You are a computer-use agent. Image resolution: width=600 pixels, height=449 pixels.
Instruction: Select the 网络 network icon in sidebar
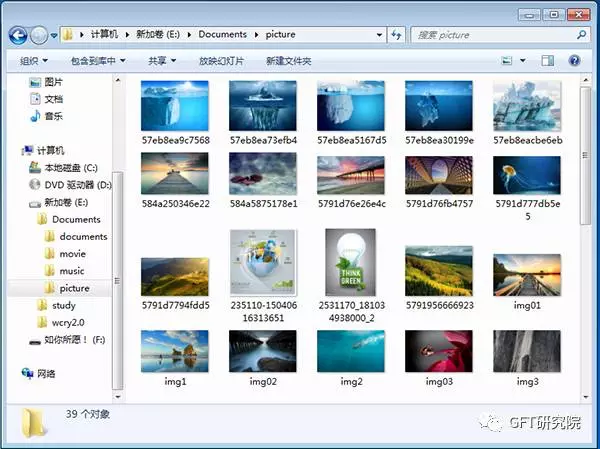(x=47, y=372)
